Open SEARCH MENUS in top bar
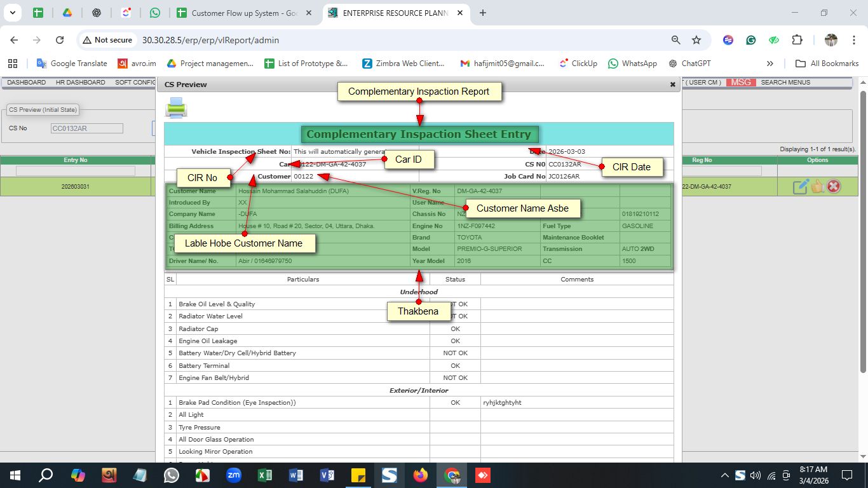This screenshot has height=488, width=868. click(785, 82)
